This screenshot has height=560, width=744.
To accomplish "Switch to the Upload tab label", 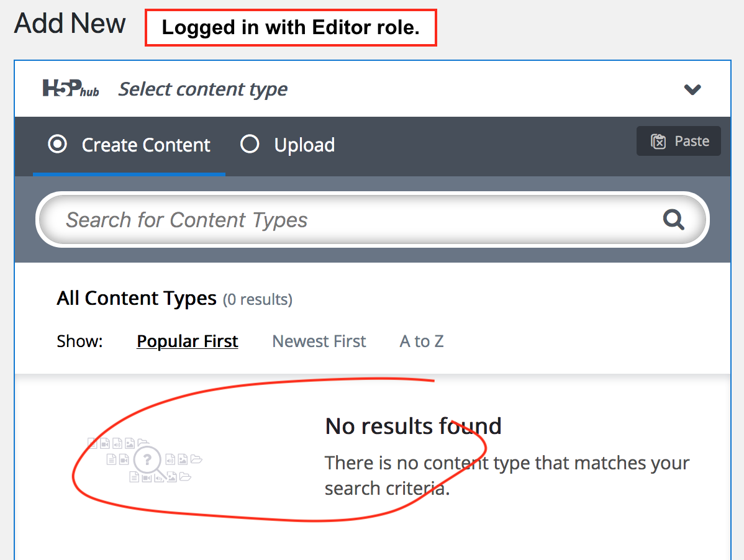I will (x=305, y=145).
